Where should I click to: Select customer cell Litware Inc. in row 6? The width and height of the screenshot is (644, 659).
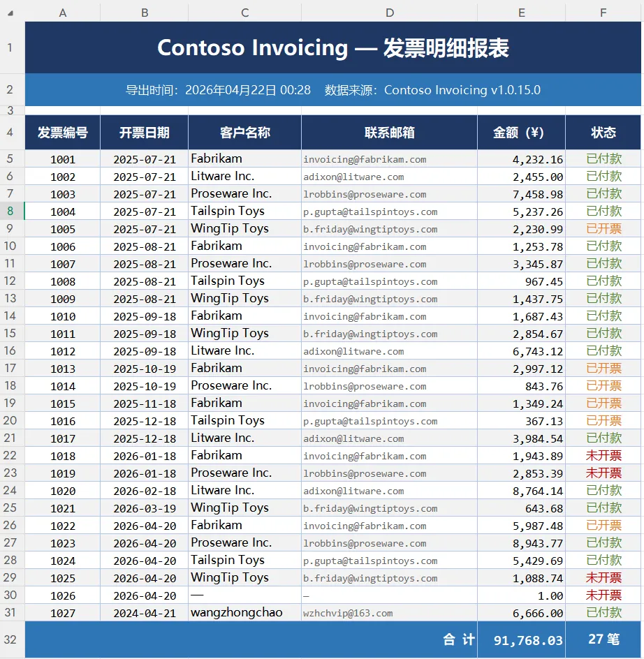[244, 176]
